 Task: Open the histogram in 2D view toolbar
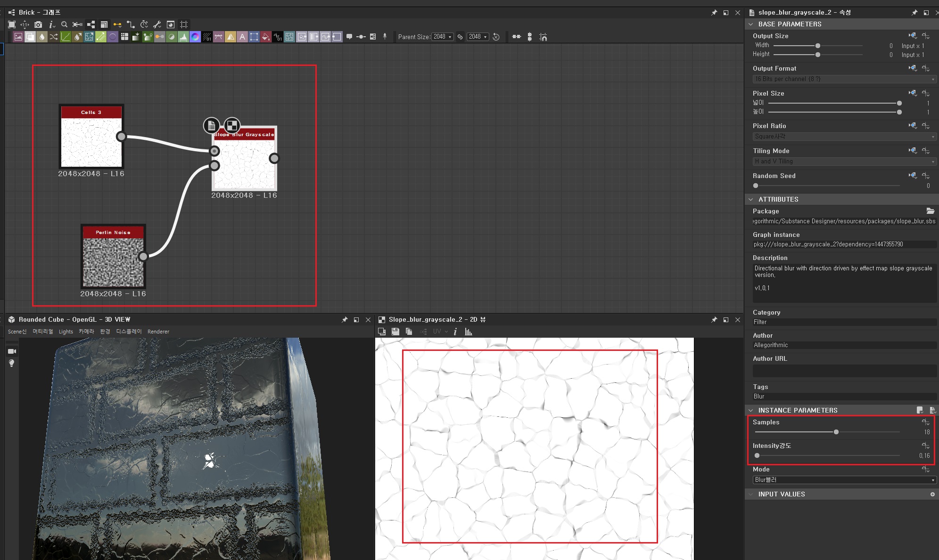468,332
